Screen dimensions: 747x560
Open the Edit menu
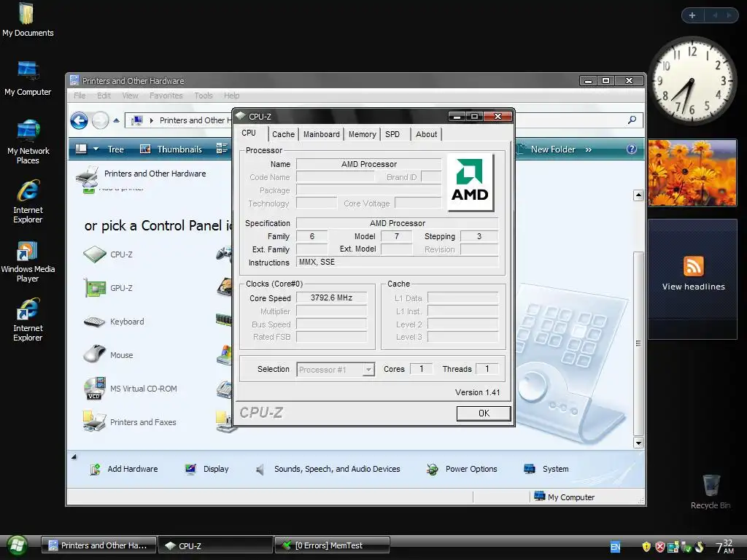pyautogui.click(x=104, y=96)
